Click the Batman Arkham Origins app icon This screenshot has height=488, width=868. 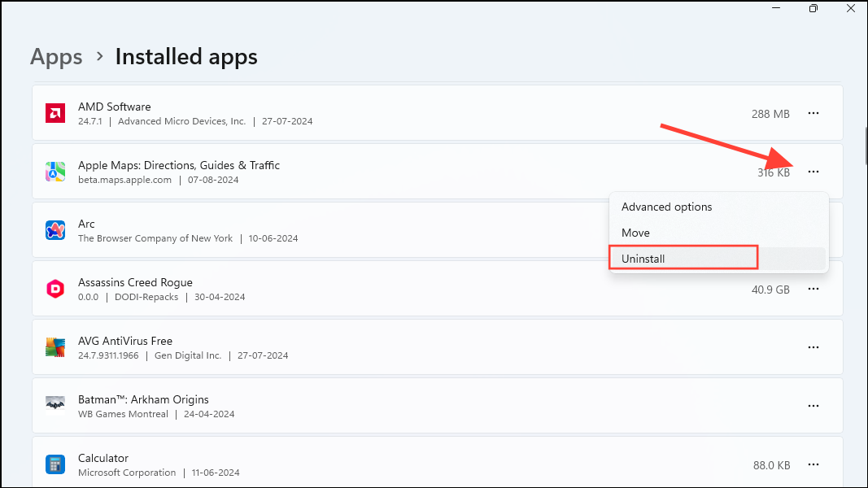coord(55,404)
